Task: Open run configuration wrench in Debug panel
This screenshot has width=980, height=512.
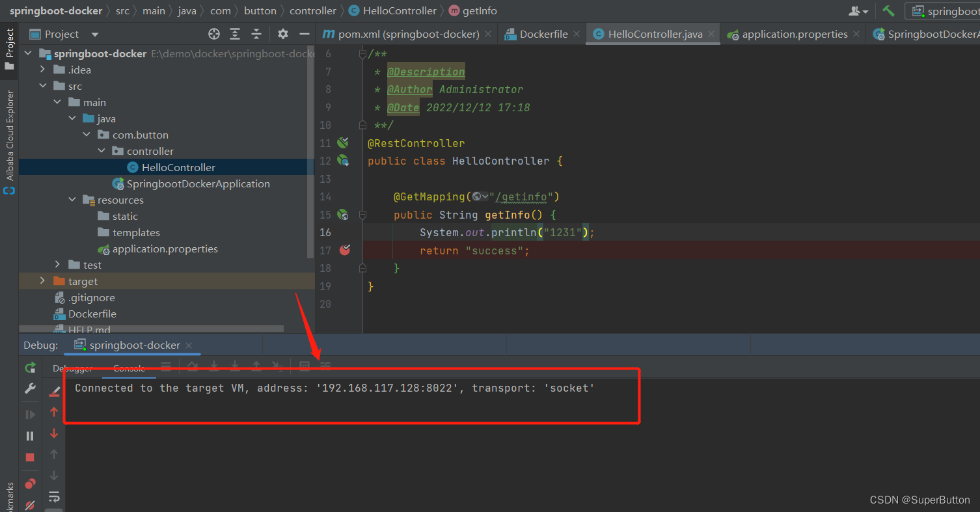Action: tap(30, 388)
